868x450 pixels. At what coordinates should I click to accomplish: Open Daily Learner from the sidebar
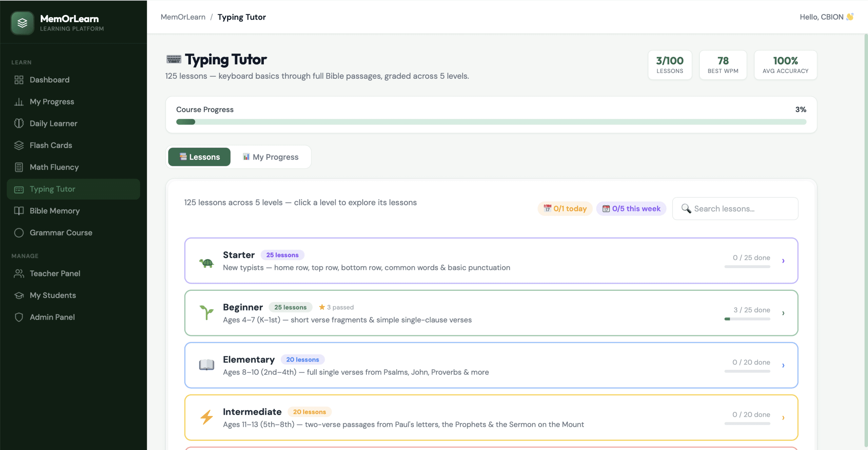coord(73,124)
